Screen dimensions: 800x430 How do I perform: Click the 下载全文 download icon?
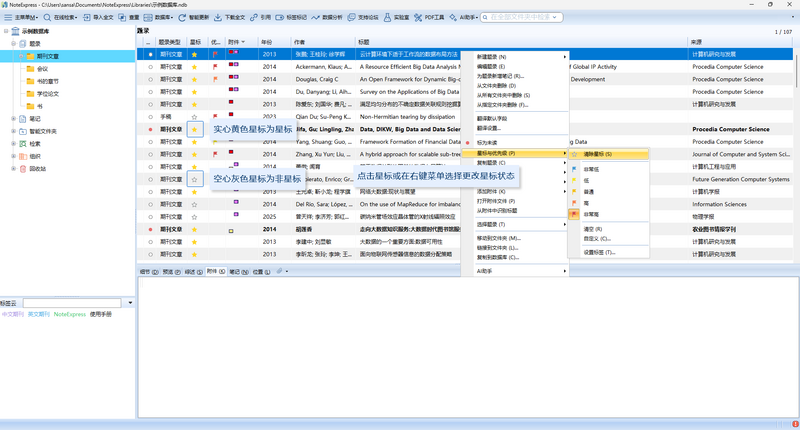pos(218,17)
